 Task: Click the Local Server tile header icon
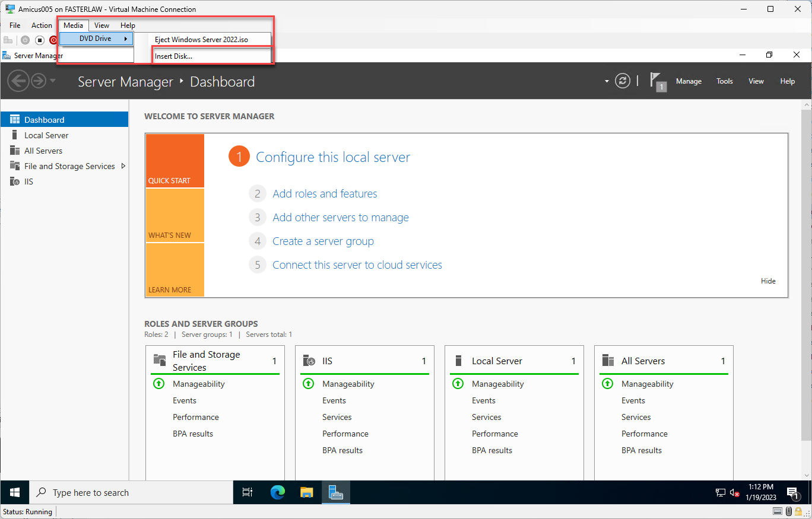(x=458, y=361)
